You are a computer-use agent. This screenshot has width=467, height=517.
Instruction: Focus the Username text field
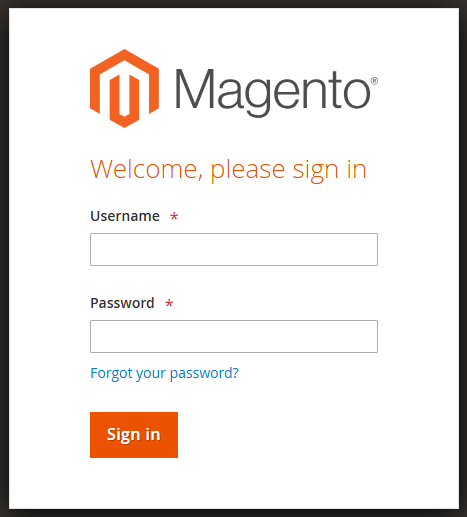coord(234,249)
